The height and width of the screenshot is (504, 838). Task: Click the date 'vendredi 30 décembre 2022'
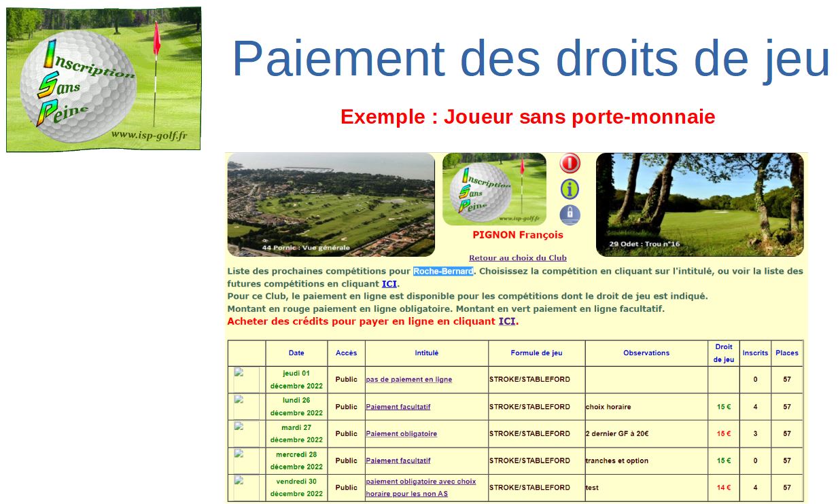tap(296, 488)
